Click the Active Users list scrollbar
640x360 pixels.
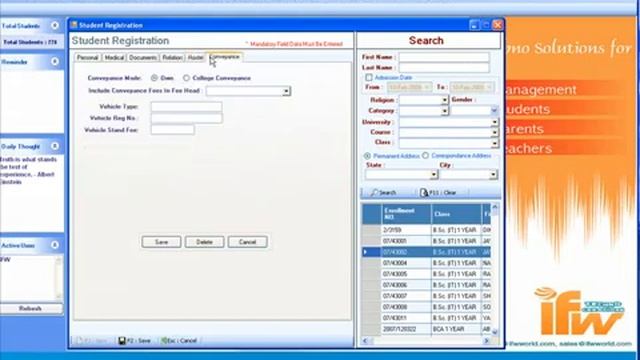(x=59, y=278)
